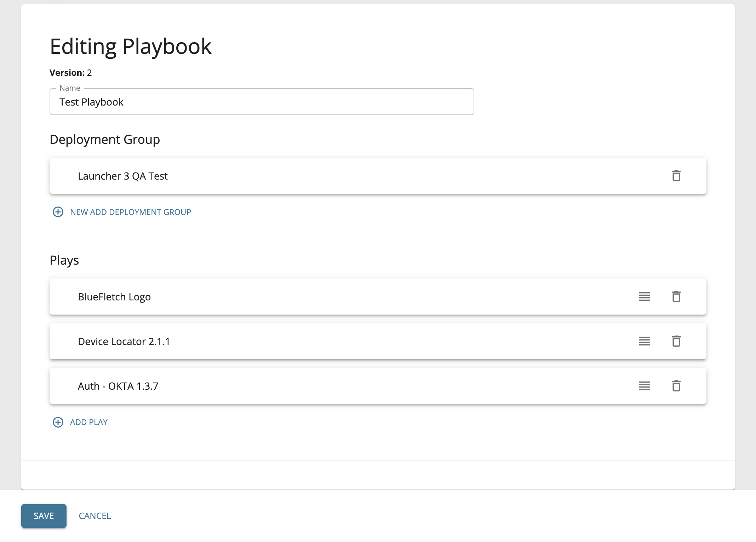Delete the Auth - OKTA 1.3.7 play
Viewport: 756px width, 542px height.
tap(676, 386)
